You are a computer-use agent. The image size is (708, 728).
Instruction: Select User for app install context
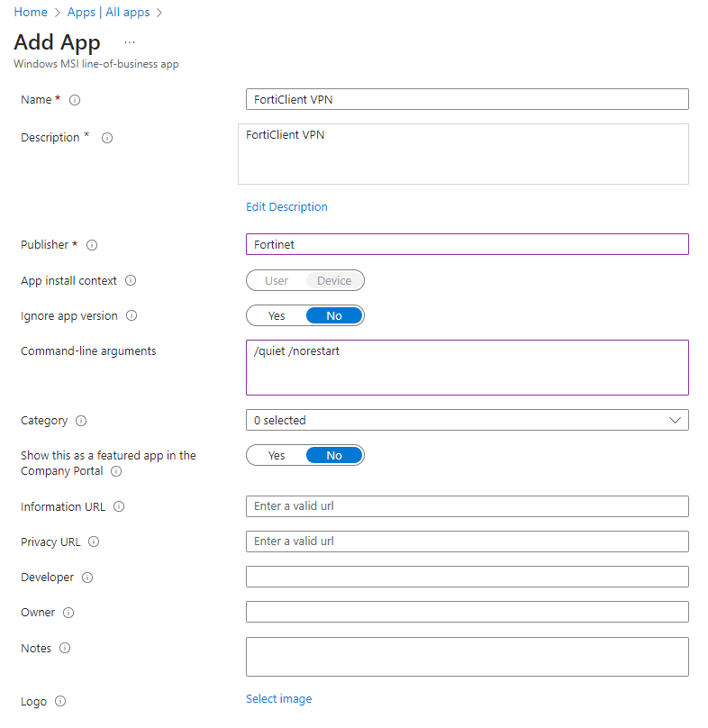(277, 280)
